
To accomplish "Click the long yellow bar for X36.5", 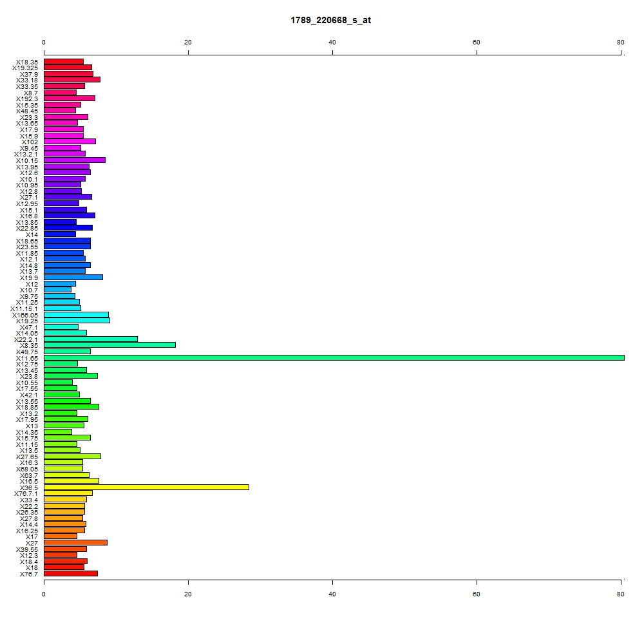I will click(147, 487).
